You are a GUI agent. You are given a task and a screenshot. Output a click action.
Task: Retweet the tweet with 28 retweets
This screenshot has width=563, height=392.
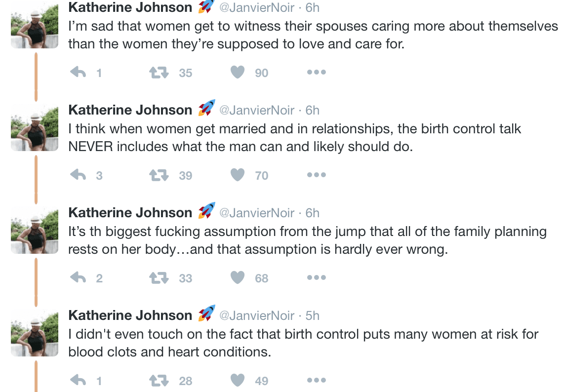point(159,381)
